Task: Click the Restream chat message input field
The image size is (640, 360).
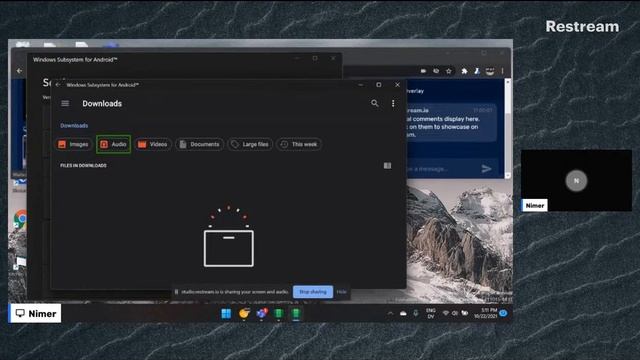Action: click(441, 169)
